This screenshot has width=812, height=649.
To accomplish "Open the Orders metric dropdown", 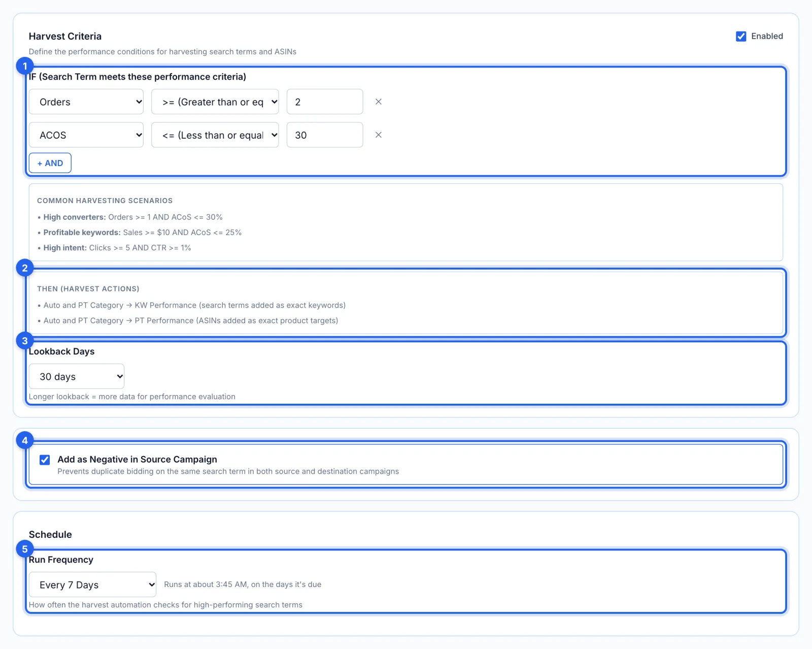I will [86, 102].
